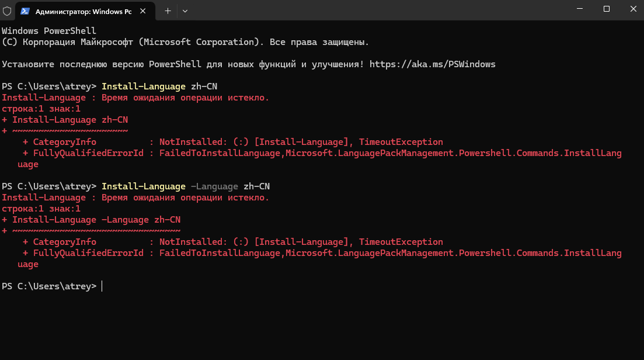
Task: Click the gray "-Language" parameter on the prompt line
Action: pyautogui.click(x=214, y=186)
